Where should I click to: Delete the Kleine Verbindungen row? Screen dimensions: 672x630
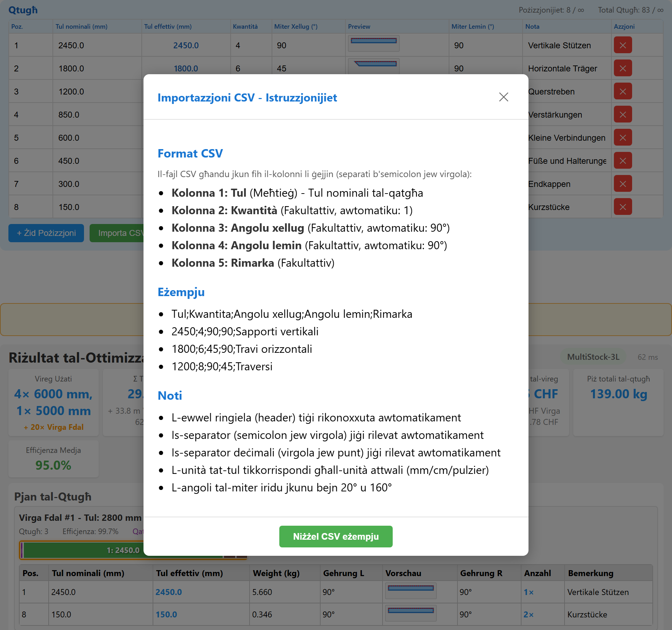click(x=623, y=138)
